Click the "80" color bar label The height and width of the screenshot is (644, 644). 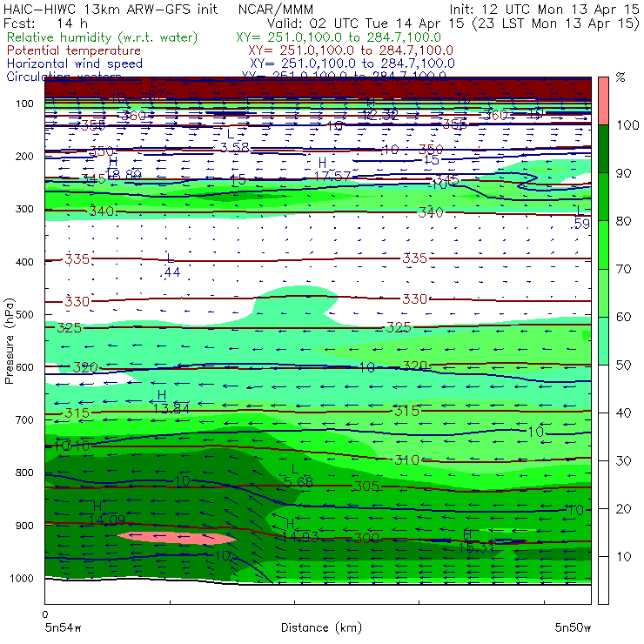tap(623, 221)
